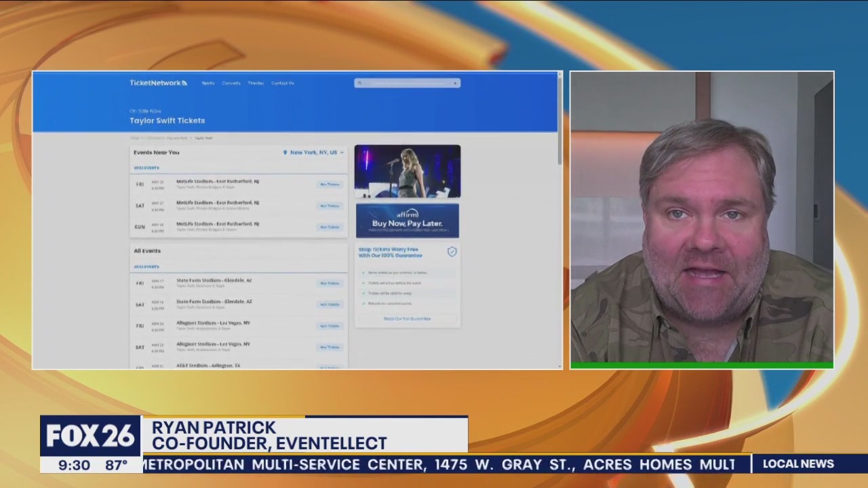Open the Concerts menu
The height and width of the screenshot is (488, 868).
click(231, 83)
